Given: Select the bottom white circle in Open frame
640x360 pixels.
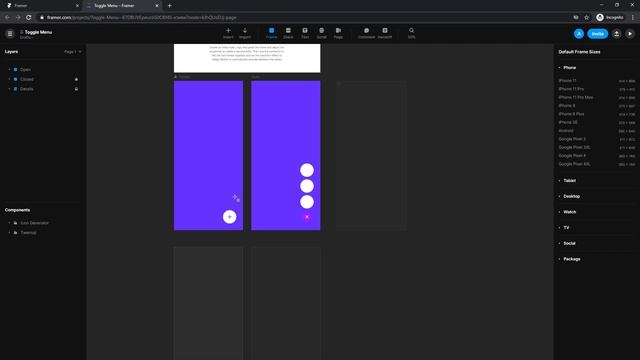Looking at the screenshot, I should pyautogui.click(x=307, y=202).
